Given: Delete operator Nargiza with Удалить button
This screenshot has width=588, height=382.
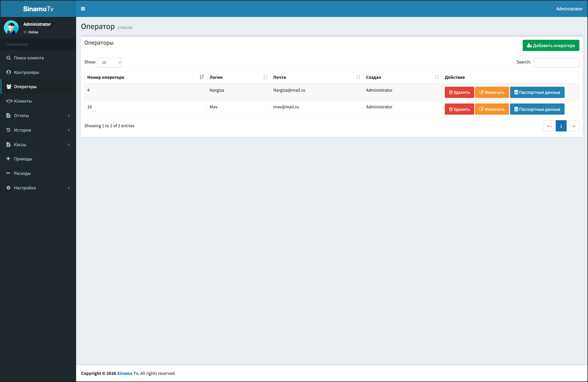Looking at the screenshot, I should 459,92.
